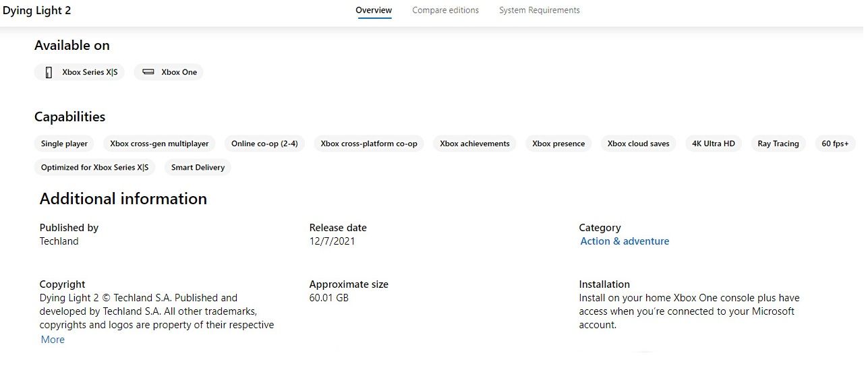
Task: Click the Xbox cross-platform co-op chip
Action: 369,144
